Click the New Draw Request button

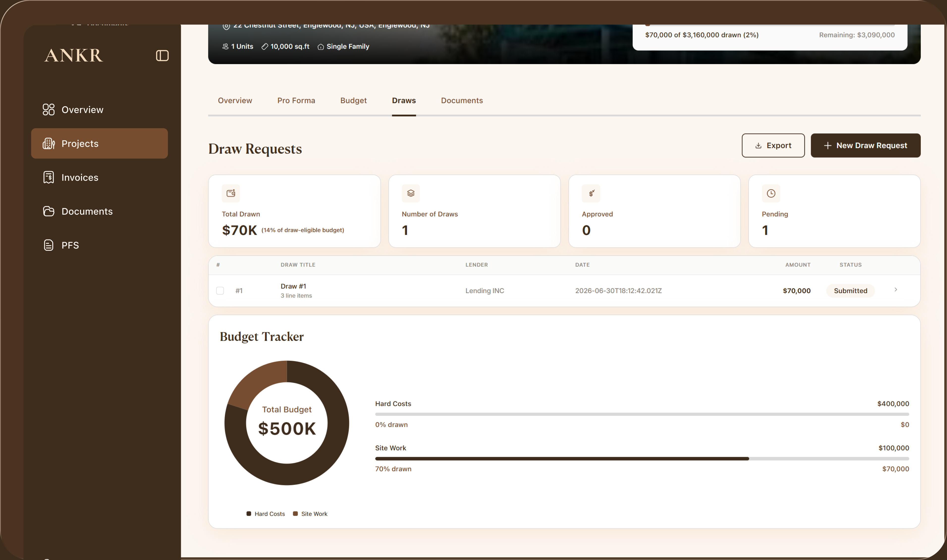click(866, 146)
